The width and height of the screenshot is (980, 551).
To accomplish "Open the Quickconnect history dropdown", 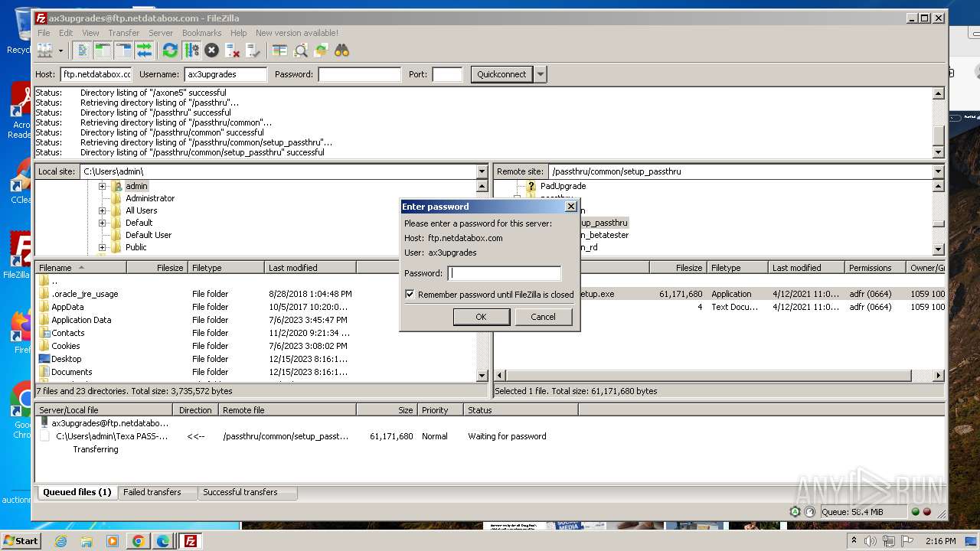I will (x=541, y=74).
